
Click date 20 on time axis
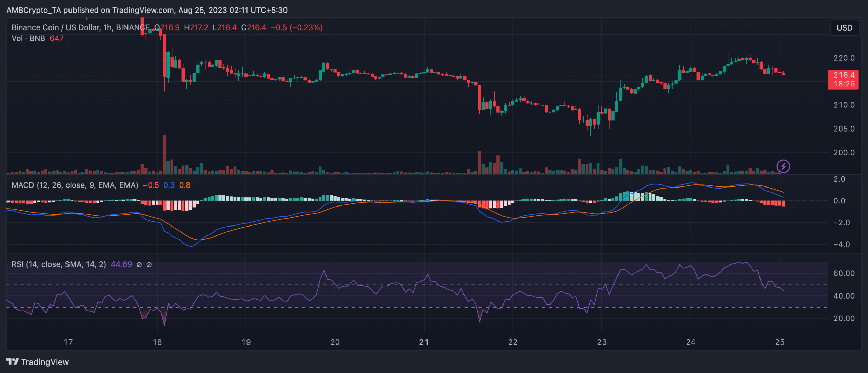tap(335, 342)
